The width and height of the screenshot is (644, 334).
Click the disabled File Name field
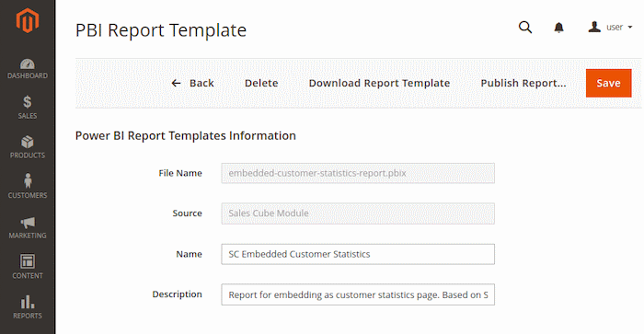coord(358,173)
